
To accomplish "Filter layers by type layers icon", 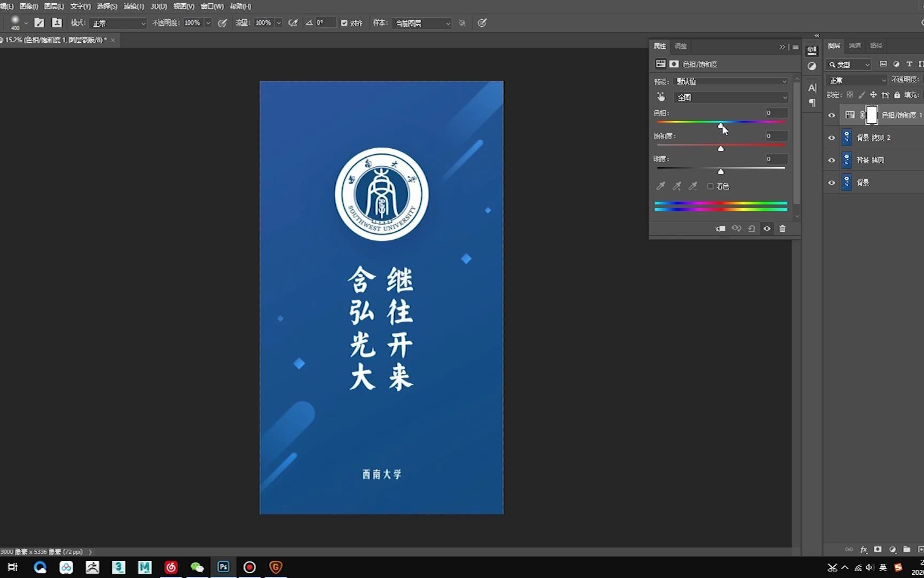I will 909,64.
